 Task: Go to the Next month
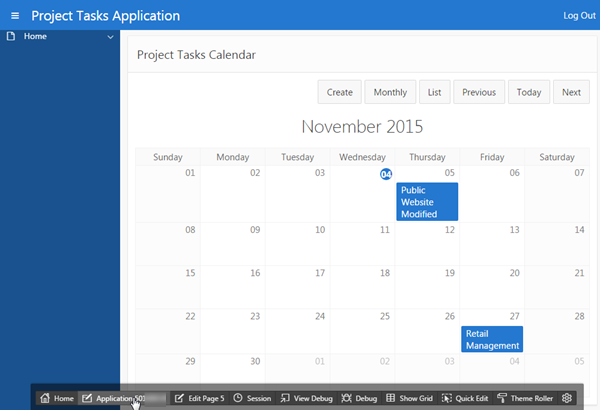tap(571, 92)
